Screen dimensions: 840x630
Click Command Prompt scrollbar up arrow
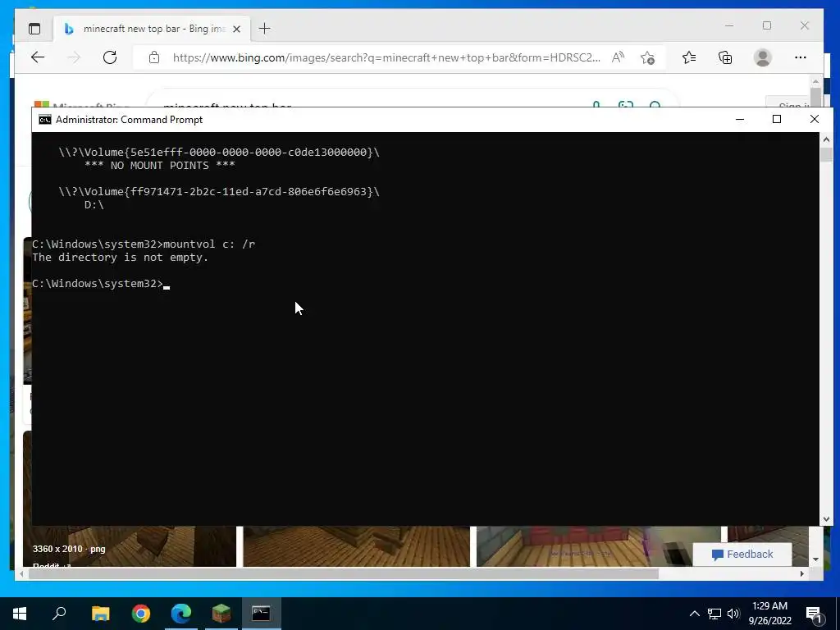pyautogui.click(x=826, y=139)
